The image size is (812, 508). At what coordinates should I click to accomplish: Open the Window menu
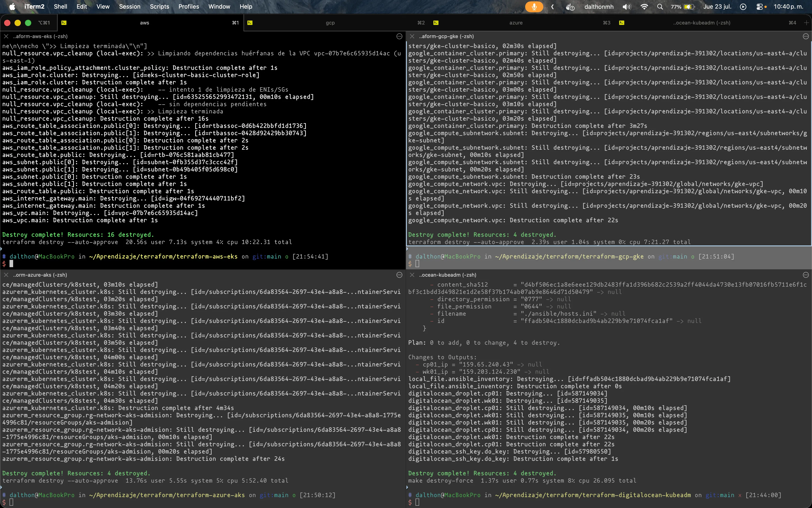(x=219, y=7)
